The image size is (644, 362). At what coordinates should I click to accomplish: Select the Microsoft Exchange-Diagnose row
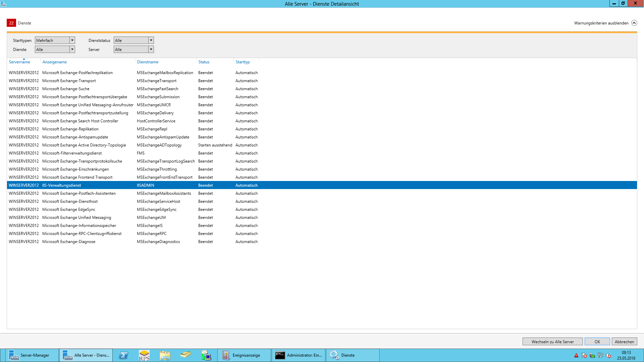(322, 242)
